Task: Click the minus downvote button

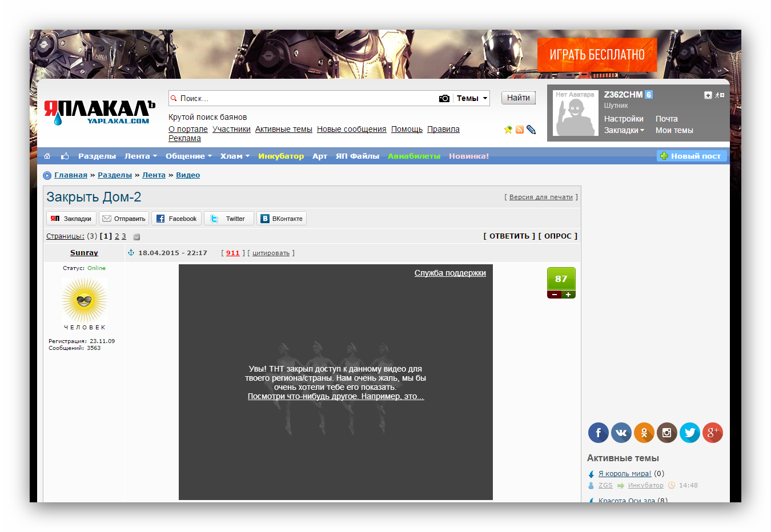Action: coord(554,295)
